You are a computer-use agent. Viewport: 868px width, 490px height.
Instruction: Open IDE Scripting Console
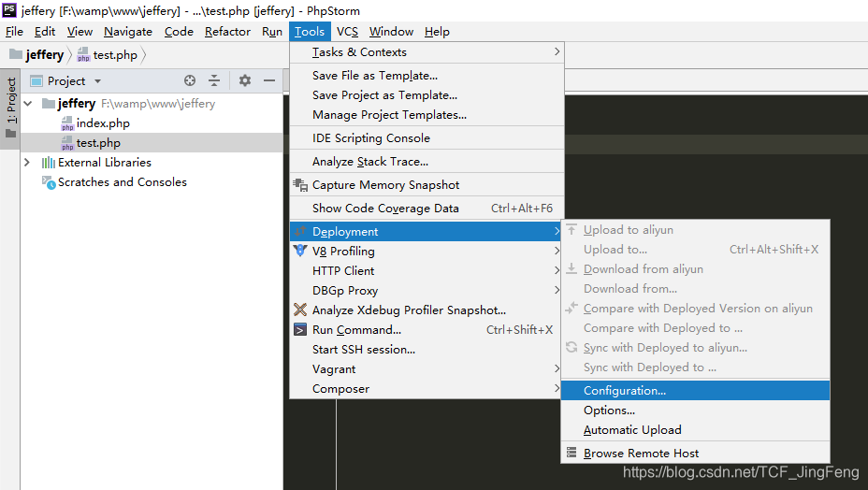click(427, 137)
